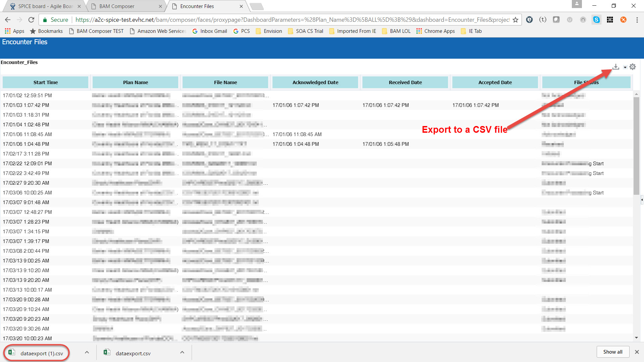
Task: Click the CSV export download icon
Action: coord(616,67)
